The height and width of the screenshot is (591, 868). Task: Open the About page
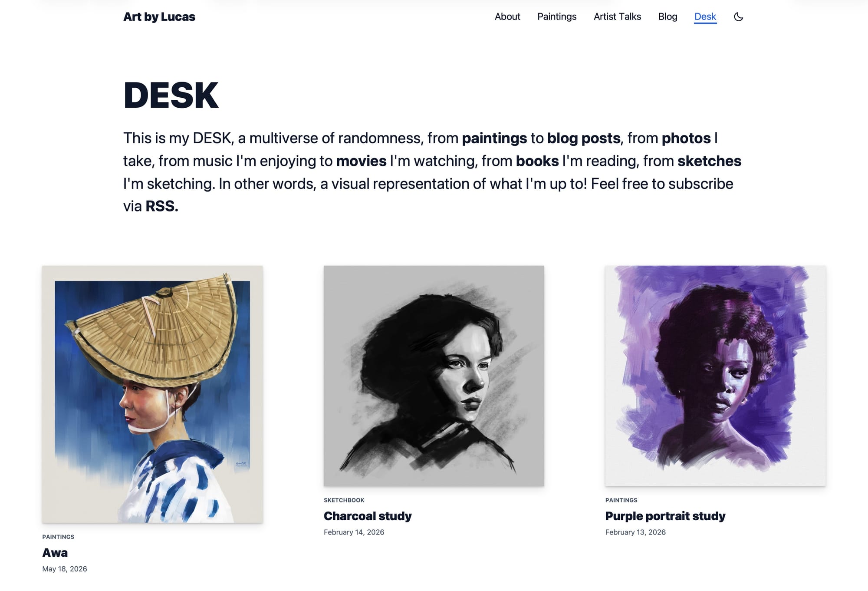click(507, 17)
